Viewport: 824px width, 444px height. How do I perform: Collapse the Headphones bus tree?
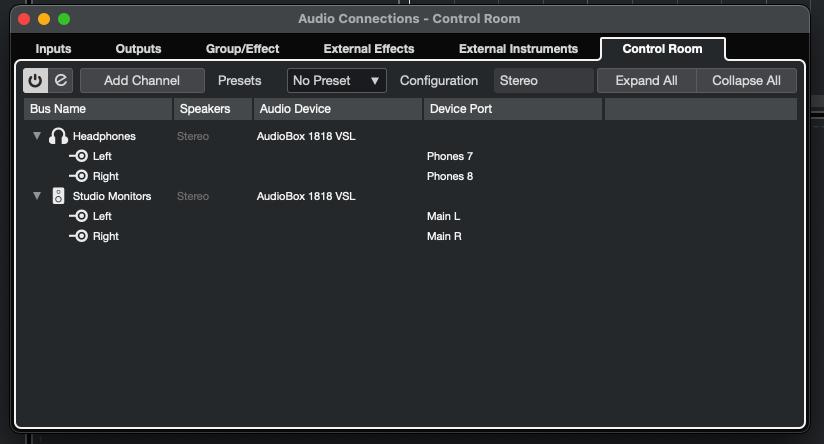[37, 136]
